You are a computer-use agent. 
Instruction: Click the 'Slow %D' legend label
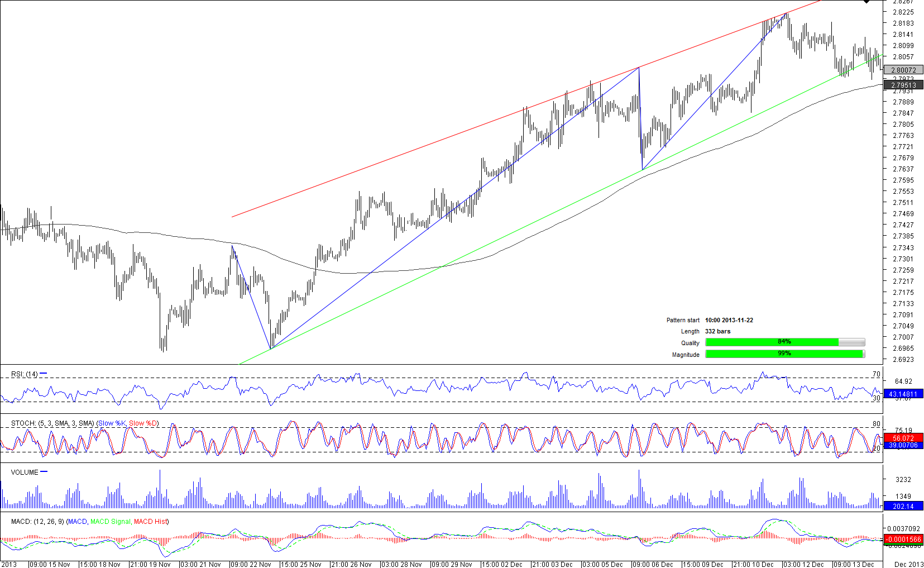click(x=143, y=423)
